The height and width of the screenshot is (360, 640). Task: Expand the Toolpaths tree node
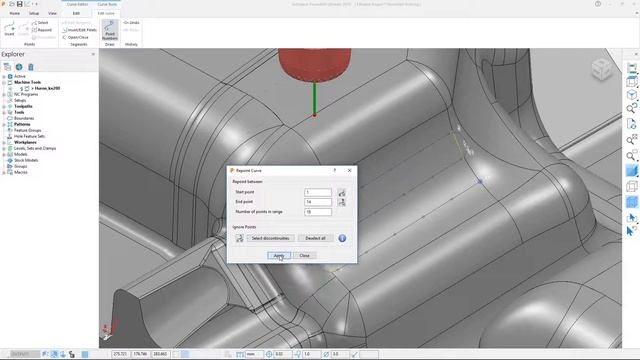tap(4, 106)
